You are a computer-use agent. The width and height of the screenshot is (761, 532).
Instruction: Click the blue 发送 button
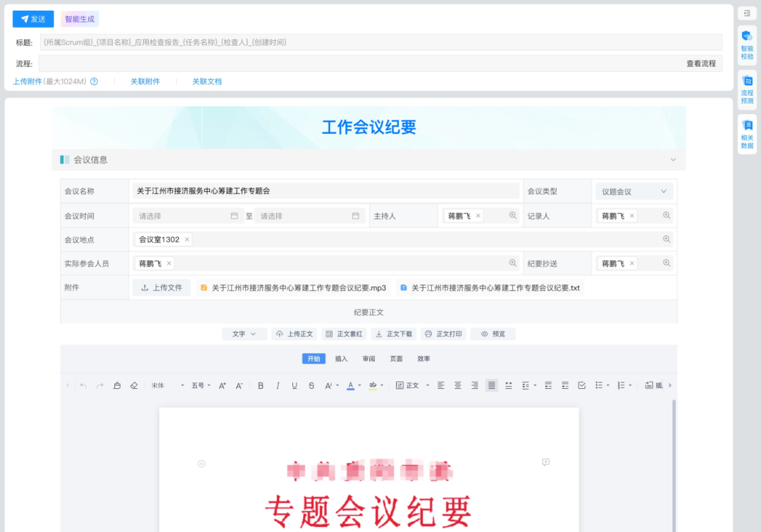coord(33,19)
